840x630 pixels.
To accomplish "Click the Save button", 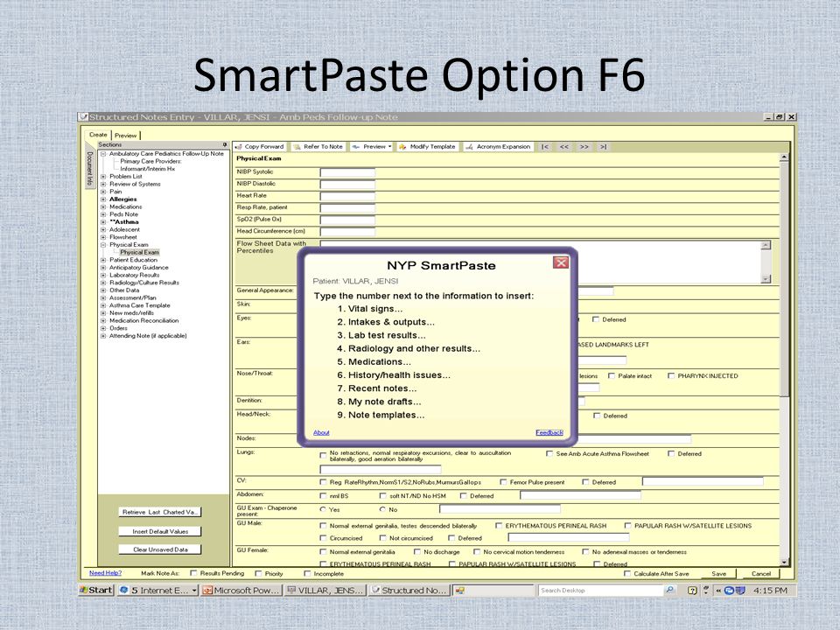I will 719,574.
